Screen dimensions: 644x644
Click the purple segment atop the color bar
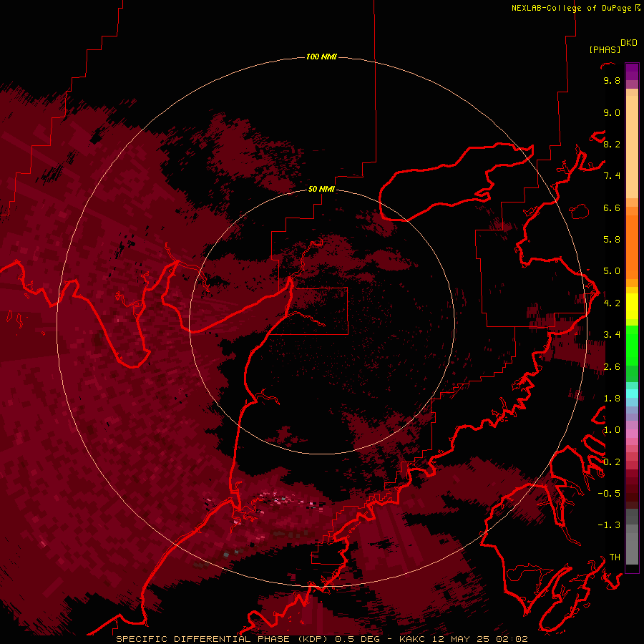pyautogui.click(x=632, y=72)
